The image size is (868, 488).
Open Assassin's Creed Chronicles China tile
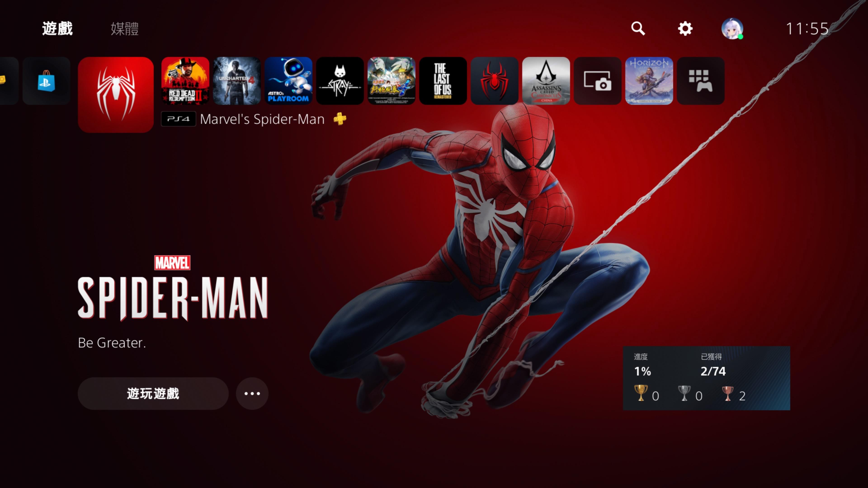click(546, 81)
